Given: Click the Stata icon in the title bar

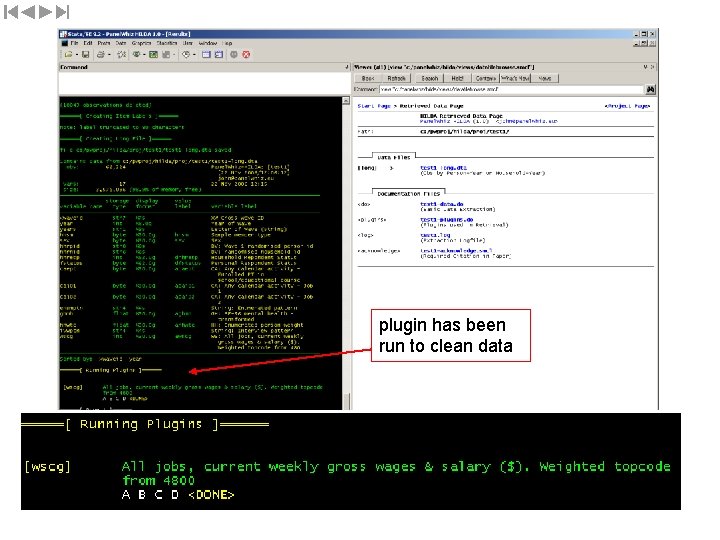Looking at the screenshot, I should click(63, 34).
